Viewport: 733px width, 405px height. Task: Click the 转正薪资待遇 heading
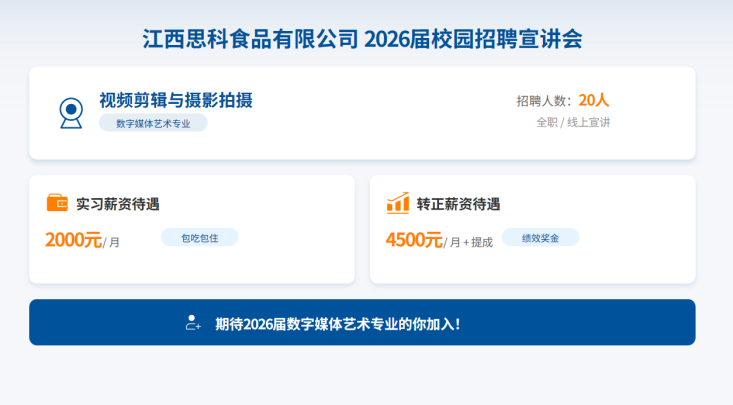tap(458, 204)
